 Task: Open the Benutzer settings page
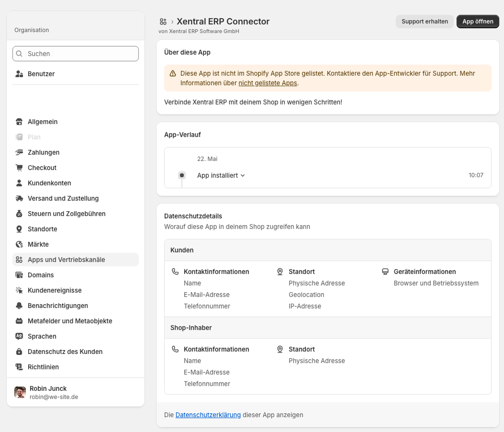point(76,74)
